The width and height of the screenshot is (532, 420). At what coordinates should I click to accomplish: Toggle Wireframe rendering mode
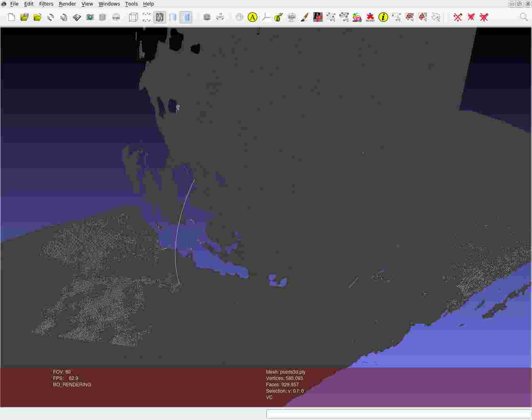point(160,17)
